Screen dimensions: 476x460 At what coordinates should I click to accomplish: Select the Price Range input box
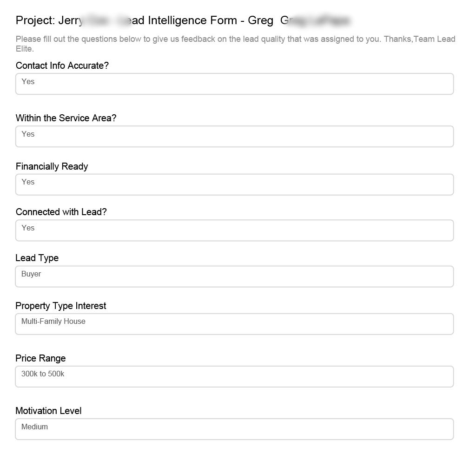click(234, 376)
